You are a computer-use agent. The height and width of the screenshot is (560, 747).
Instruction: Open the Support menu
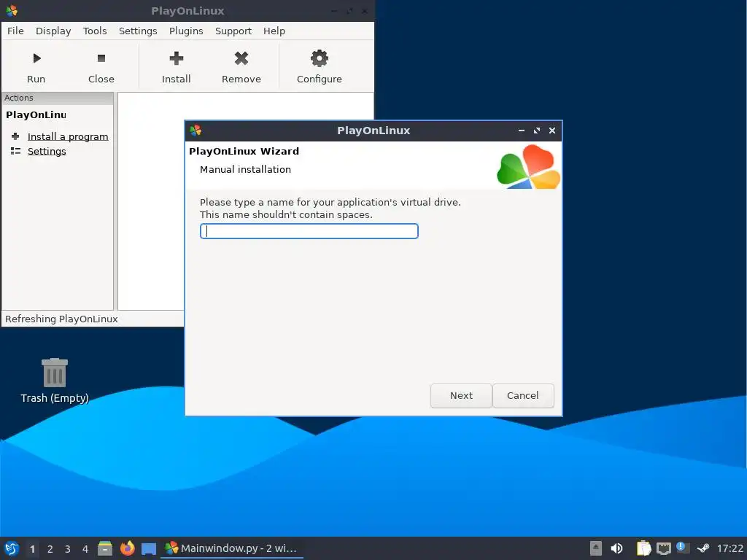233,31
